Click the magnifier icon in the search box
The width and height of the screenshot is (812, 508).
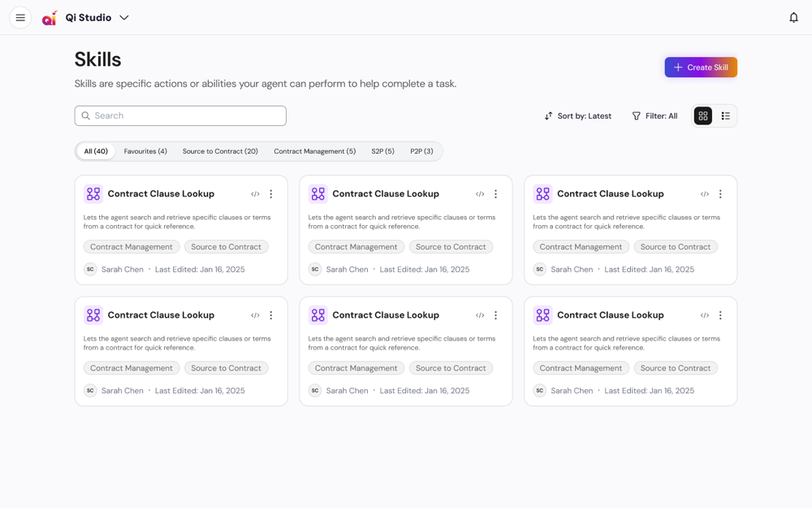pos(86,115)
